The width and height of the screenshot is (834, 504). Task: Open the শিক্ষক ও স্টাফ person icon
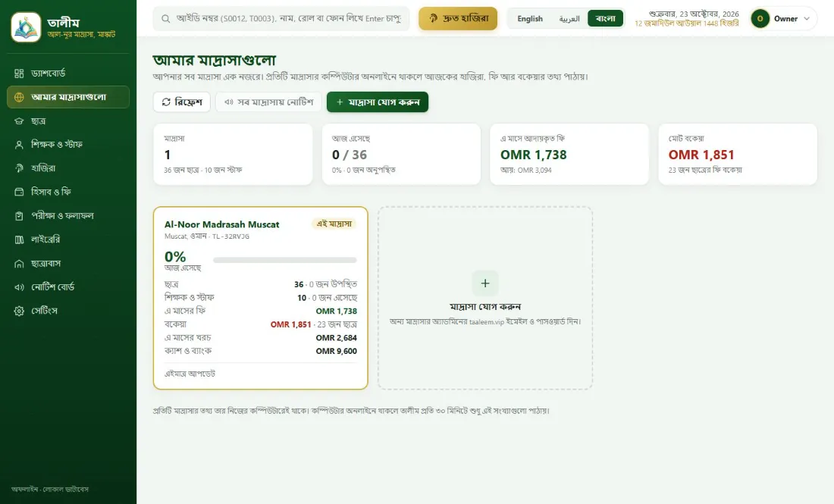pyautogui.click(x=19, y=145)
